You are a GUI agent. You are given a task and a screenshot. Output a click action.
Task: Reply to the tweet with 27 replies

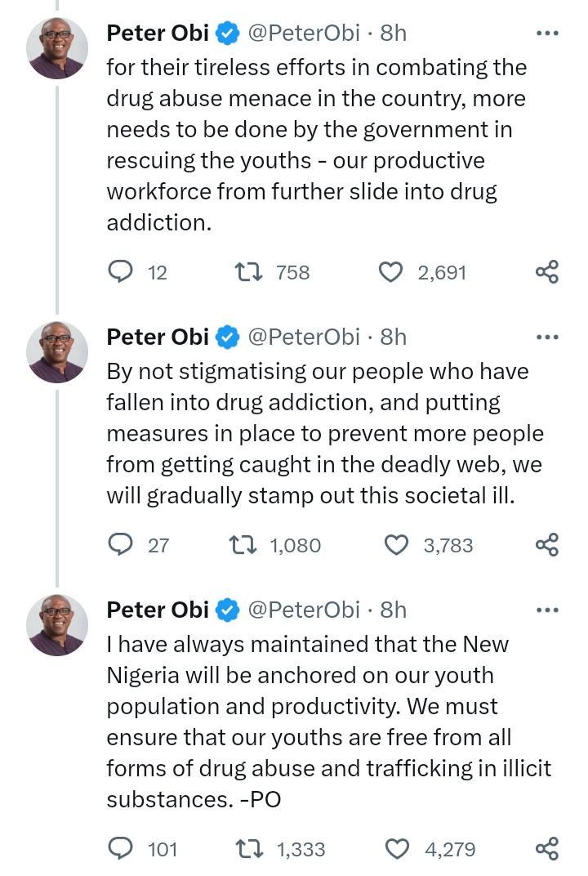121,545
